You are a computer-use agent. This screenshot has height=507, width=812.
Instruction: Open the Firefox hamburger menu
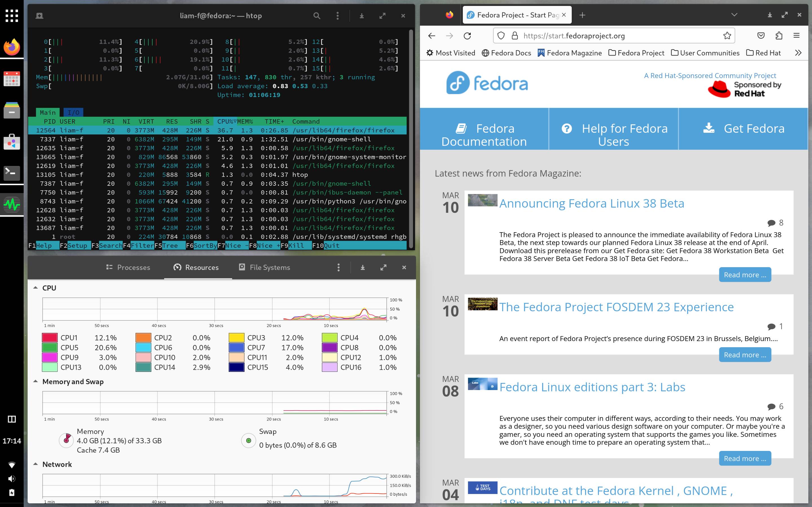point(796,36)
